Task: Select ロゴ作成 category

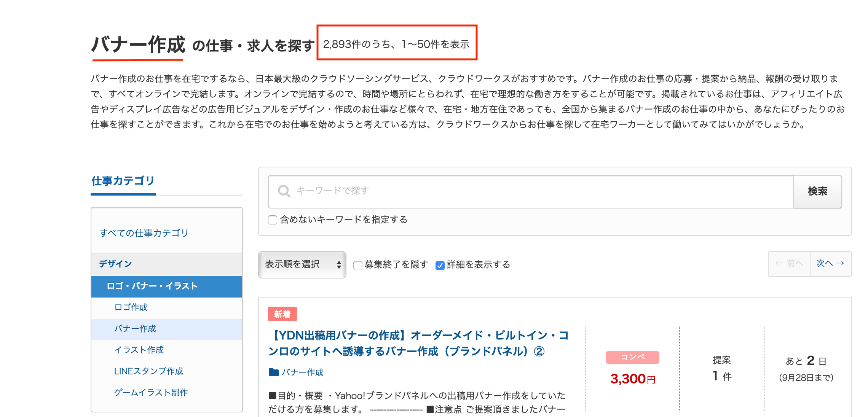Action: click(x=131, y=307)
